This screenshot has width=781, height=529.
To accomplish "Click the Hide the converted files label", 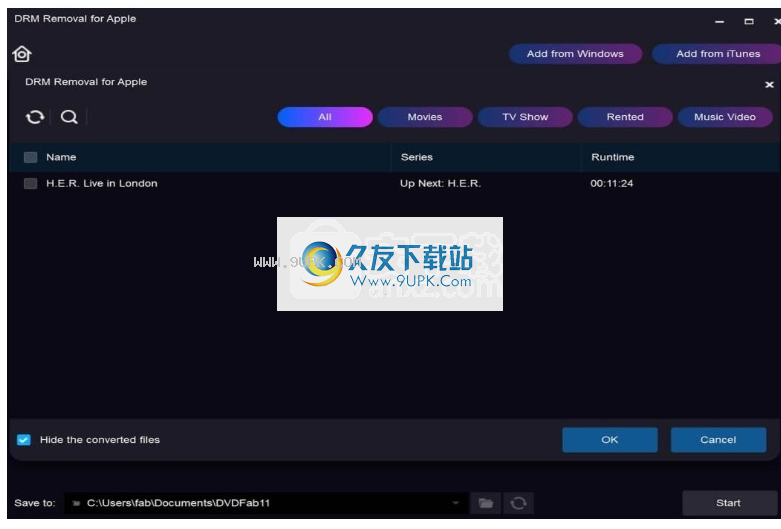I will pos(100,440).
